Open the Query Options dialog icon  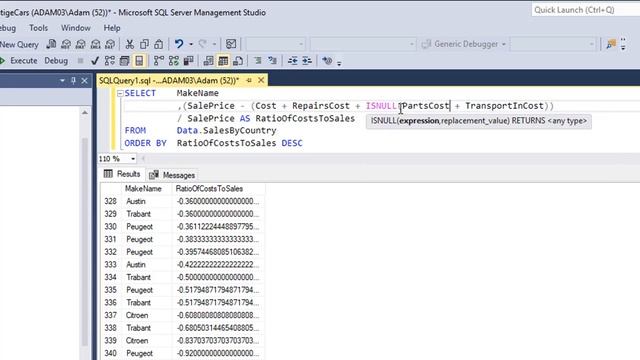coord(124,61)
